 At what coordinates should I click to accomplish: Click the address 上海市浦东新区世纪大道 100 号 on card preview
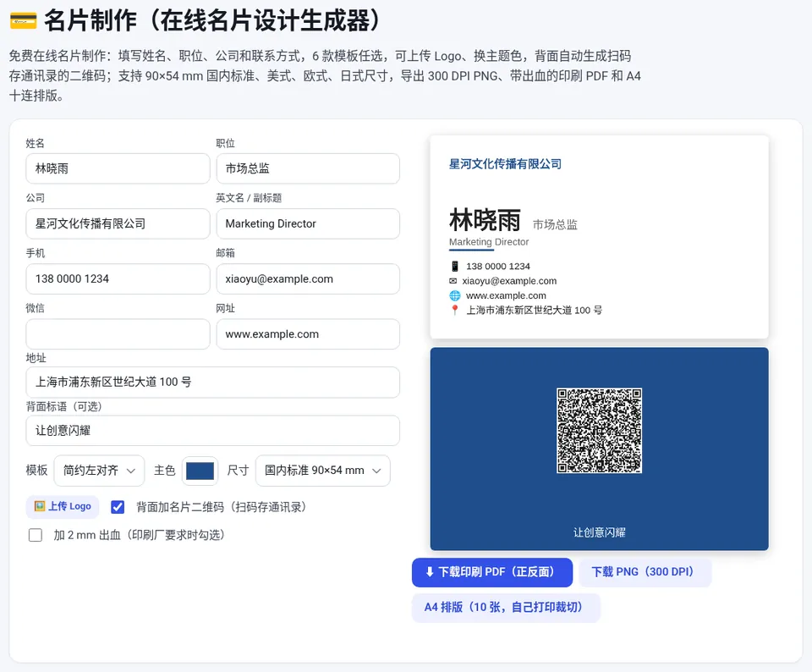click(x=534, y=310)
